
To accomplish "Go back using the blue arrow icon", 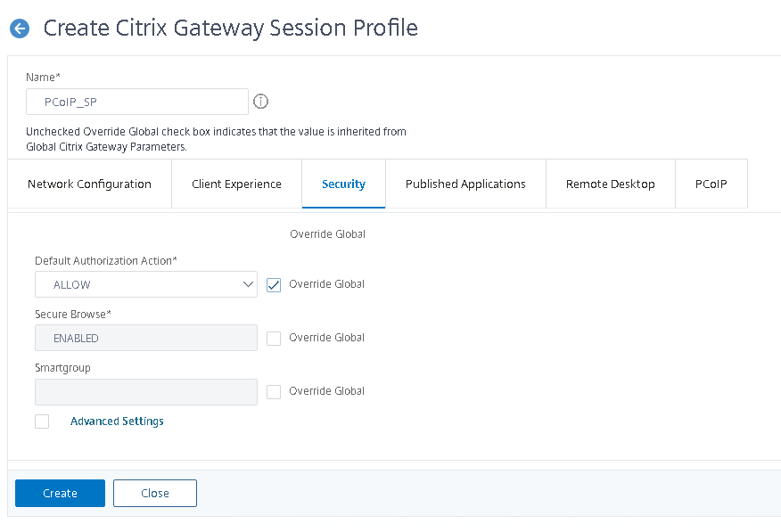I will [20, 29].
